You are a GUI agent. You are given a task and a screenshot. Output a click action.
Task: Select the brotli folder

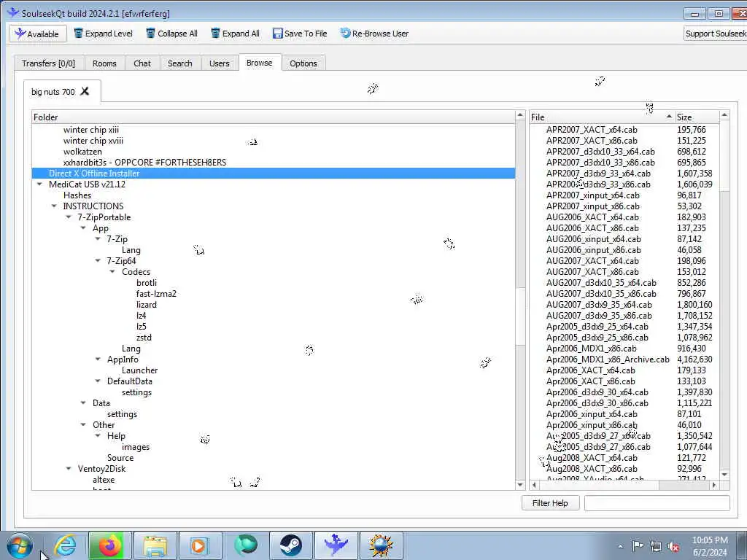pyautogui.click(x=146, y=283)
